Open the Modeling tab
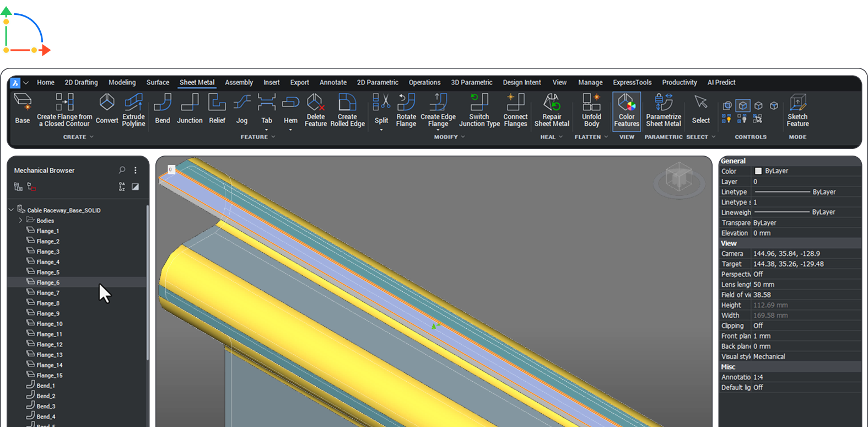The width and height of the screenshot is (868, 427). (x=122, y=83)
